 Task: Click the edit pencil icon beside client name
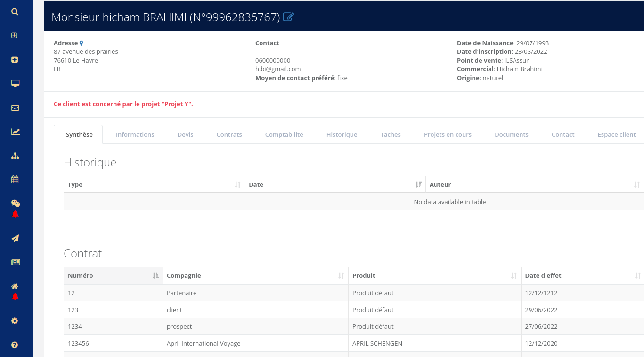288,17
